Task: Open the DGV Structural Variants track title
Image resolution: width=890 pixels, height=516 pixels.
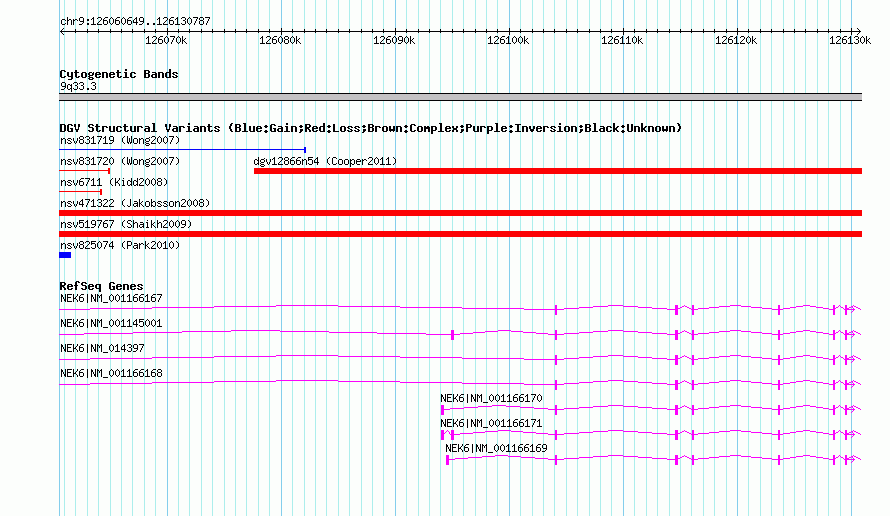Action: click(x=371, y=128)
